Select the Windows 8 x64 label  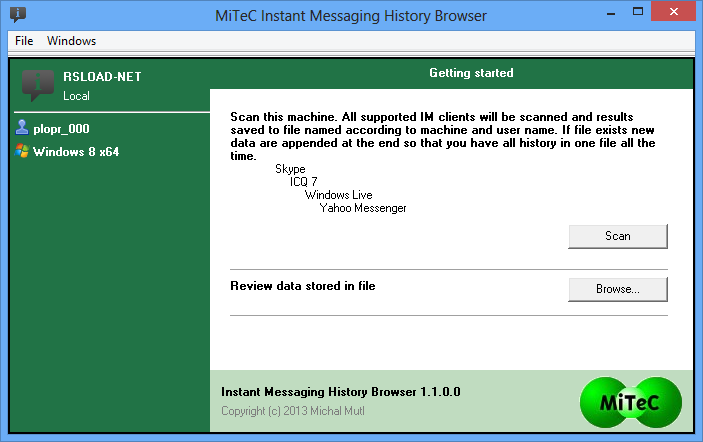tap(76, 152)
